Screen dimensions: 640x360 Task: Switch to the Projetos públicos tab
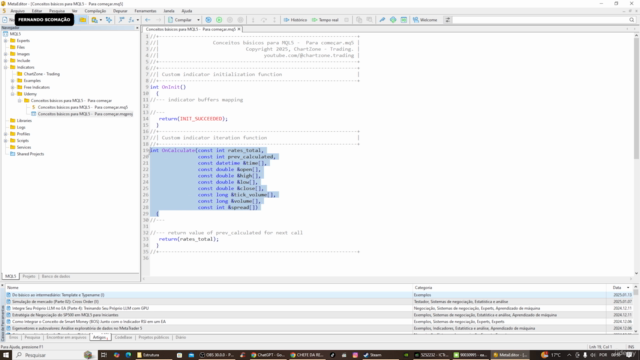153,338
